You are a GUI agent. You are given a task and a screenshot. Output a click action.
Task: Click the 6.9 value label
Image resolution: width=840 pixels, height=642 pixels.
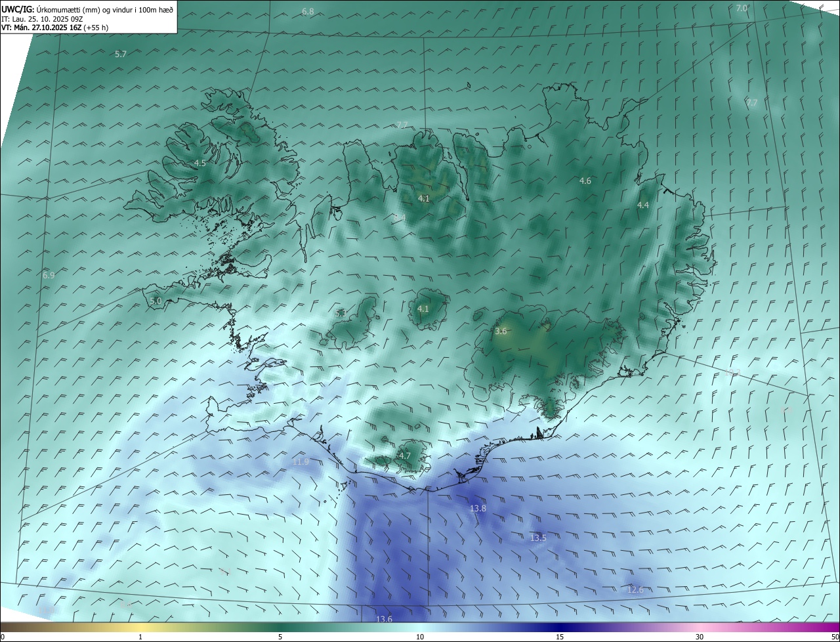(49, 276)
